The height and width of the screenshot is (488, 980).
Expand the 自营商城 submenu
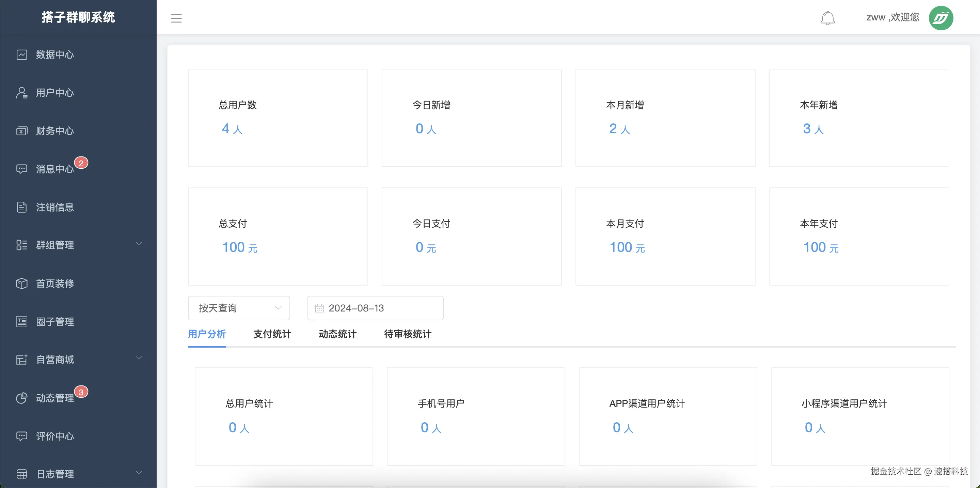point(139,358)
